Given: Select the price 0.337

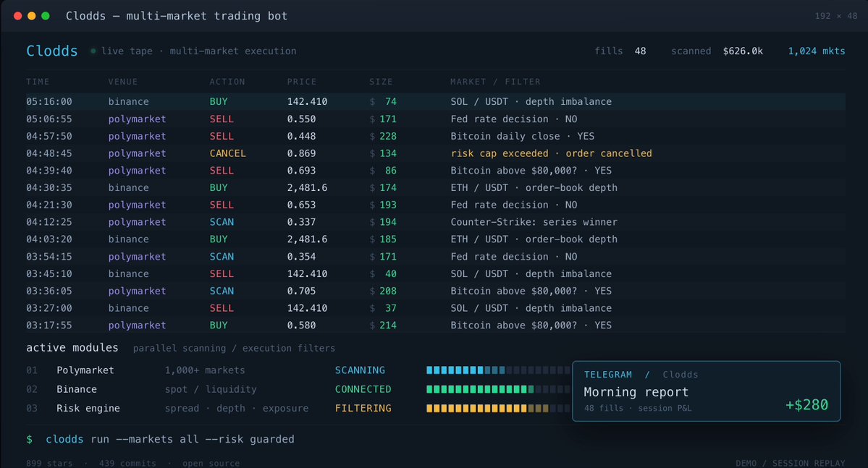Looking at the screenshot, I should pos(301,222).
